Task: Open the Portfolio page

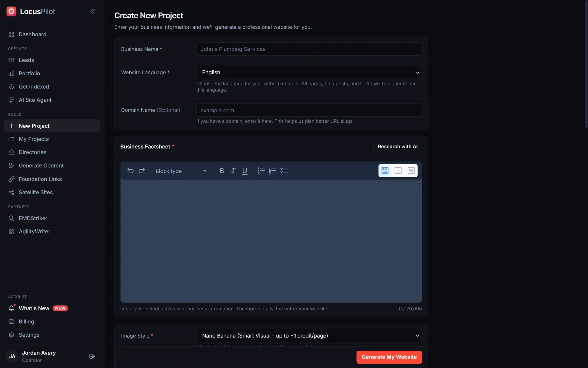Action: click(52, 73)
